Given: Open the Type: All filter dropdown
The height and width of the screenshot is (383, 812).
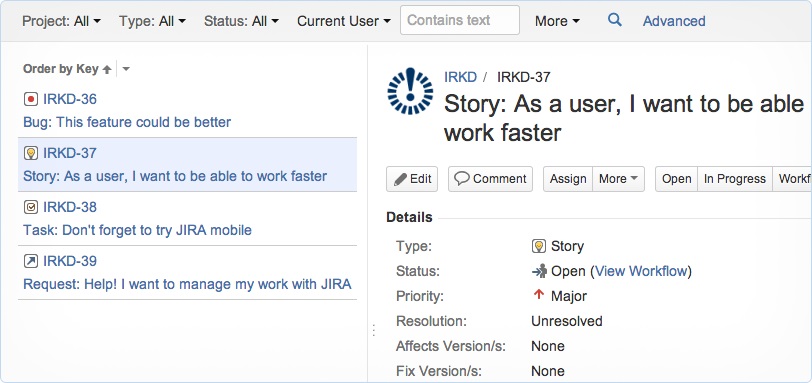Looking at the screenshot, I should [152, 21].
